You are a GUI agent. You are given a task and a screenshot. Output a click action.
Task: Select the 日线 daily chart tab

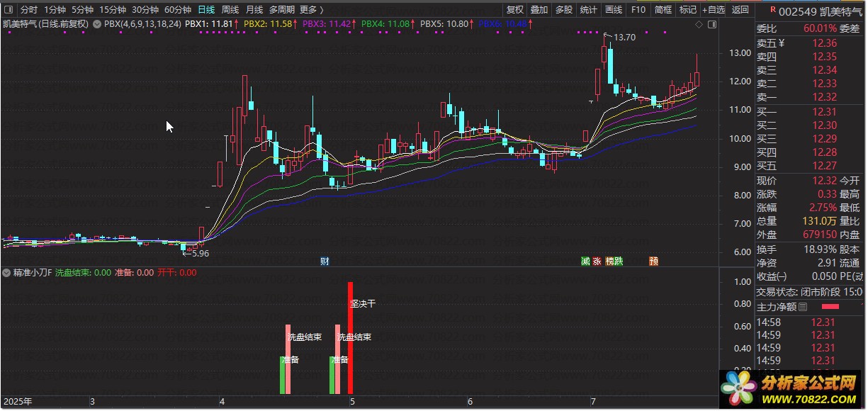[x=206, y=10]
